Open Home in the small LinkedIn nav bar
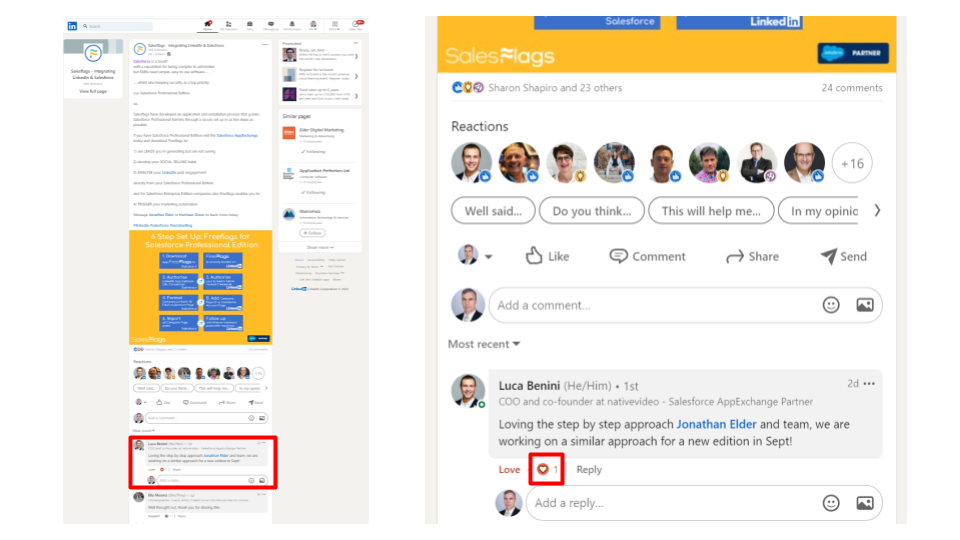This screenshot has width=960, height=540. pos(208,26)
